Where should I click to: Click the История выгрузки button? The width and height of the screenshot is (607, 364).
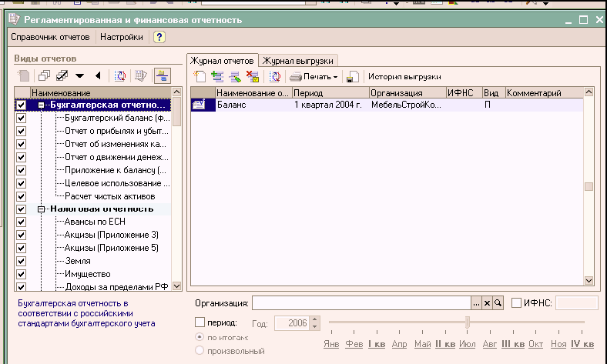[x=404, y=76]
